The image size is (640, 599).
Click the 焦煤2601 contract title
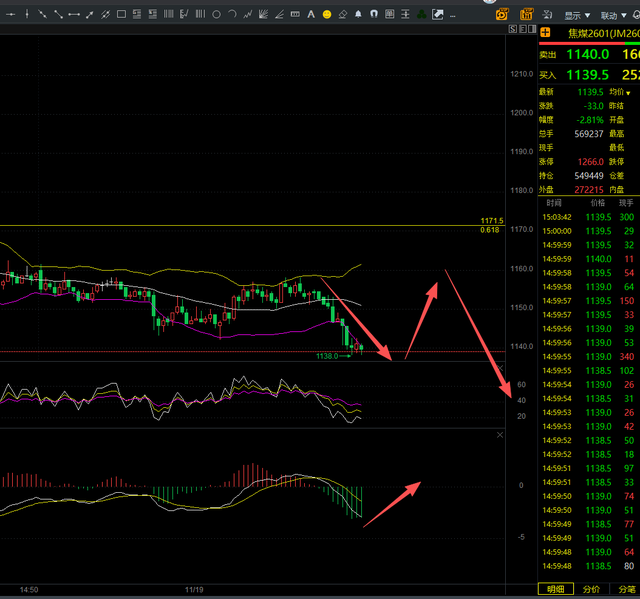pyautogui.click(x=604, y=33)
